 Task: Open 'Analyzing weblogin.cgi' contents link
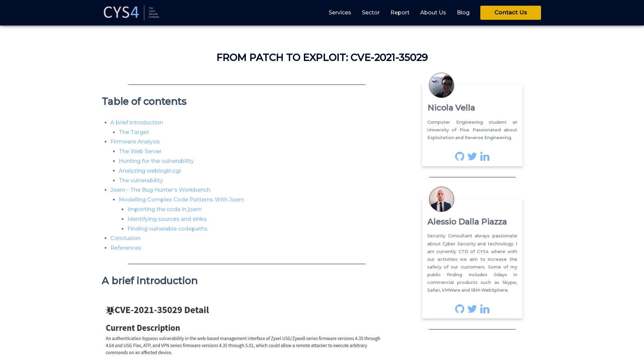click(150, 171)
